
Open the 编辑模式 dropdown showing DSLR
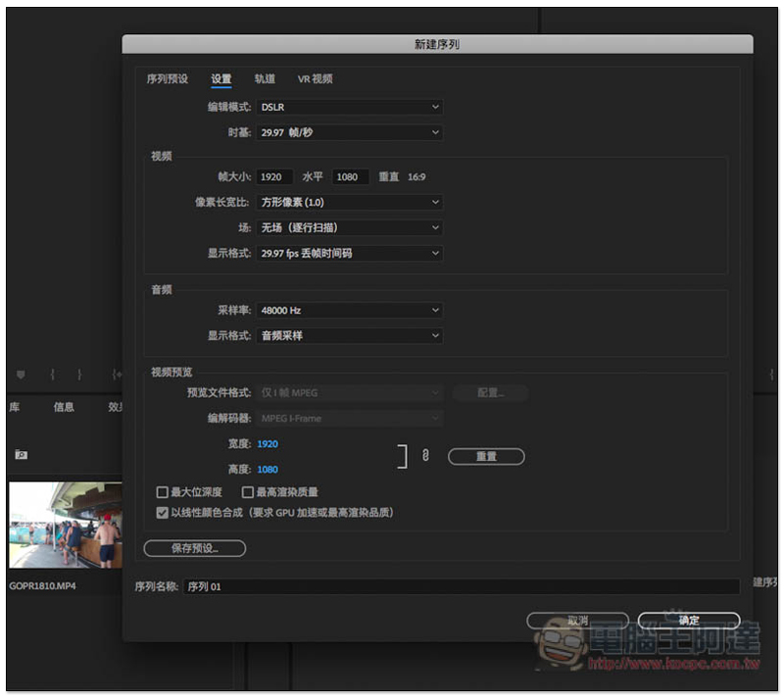349,107
